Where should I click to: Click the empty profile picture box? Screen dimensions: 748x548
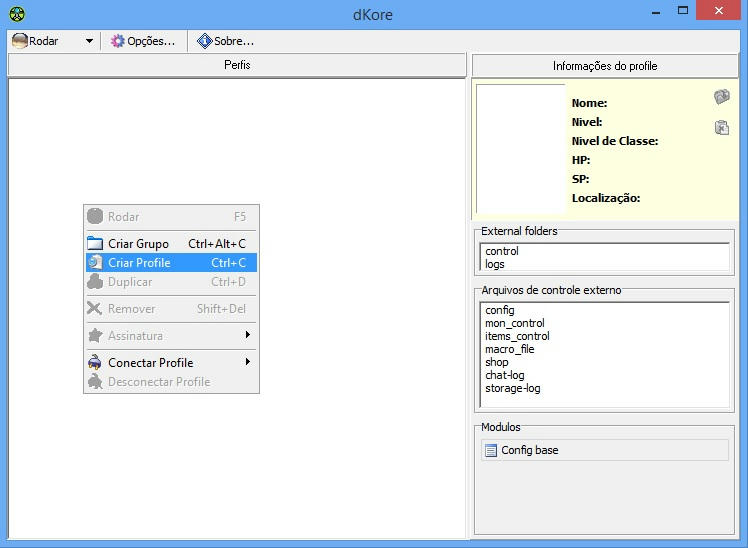point(520,149)
